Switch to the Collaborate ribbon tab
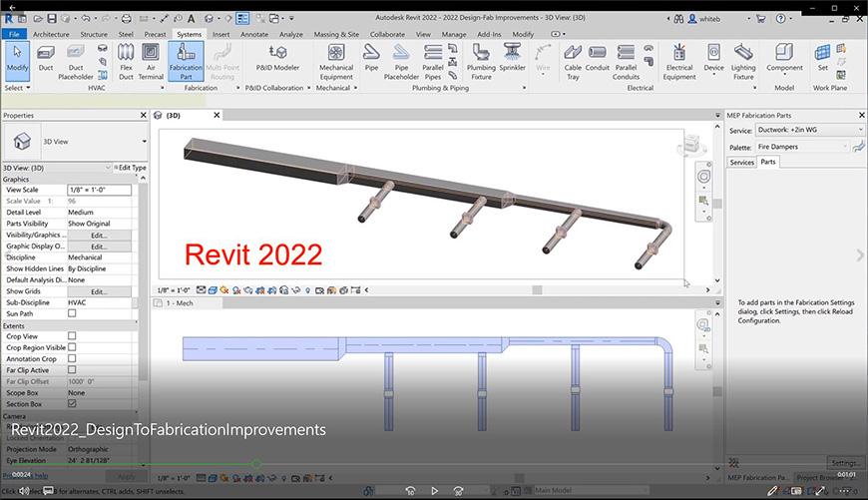This screenshot has height=500, width=868. [387, 34]
